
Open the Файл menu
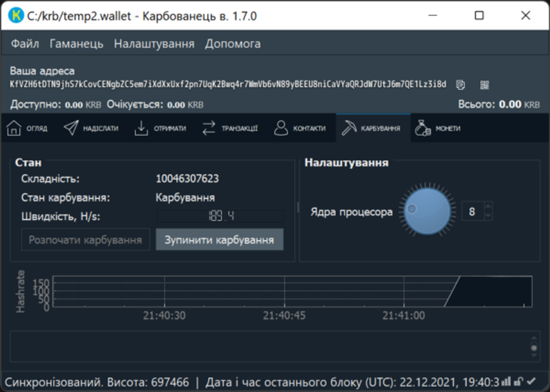click(x=25, y=44)
